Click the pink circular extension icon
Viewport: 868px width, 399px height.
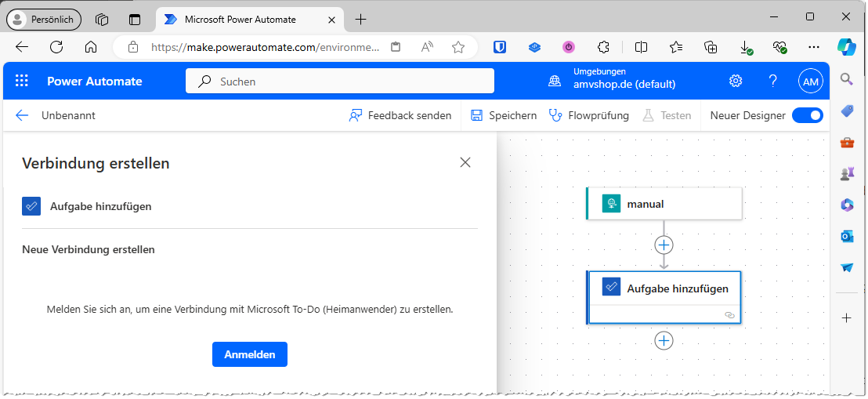tap(569, 47)
